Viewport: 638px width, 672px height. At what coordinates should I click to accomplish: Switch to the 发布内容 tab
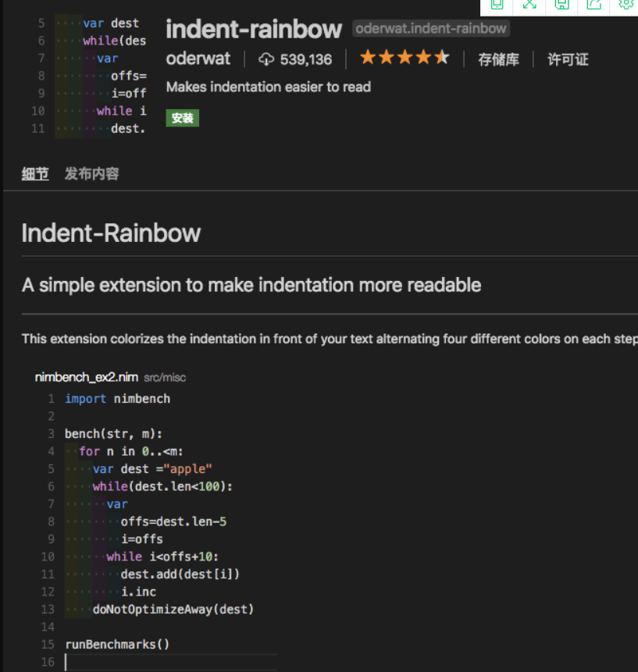point(91,174)
